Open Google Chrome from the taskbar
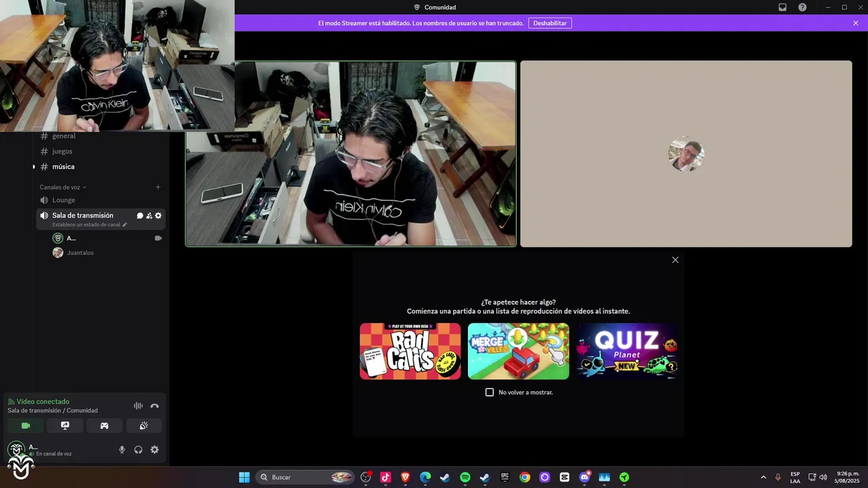 click(525, 477)
